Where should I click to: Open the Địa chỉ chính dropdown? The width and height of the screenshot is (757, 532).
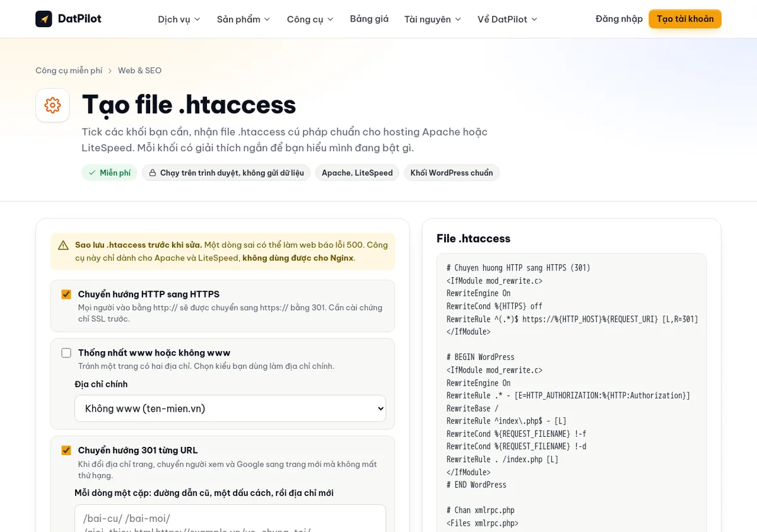pos(230,408)
